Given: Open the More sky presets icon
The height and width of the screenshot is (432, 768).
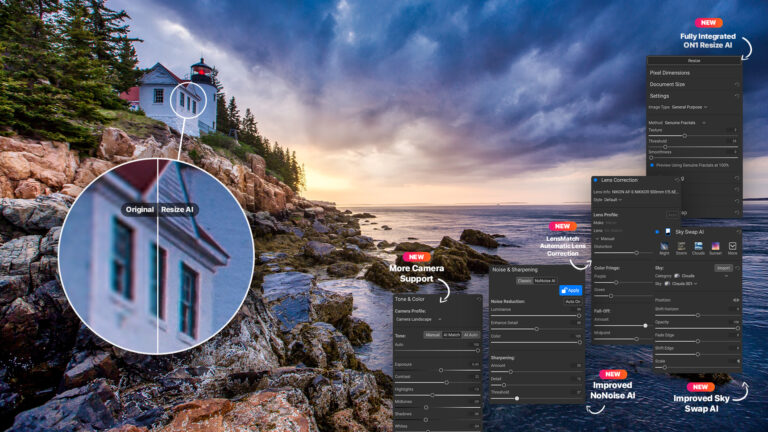Looking at the screenshot, I should (732, 246).
